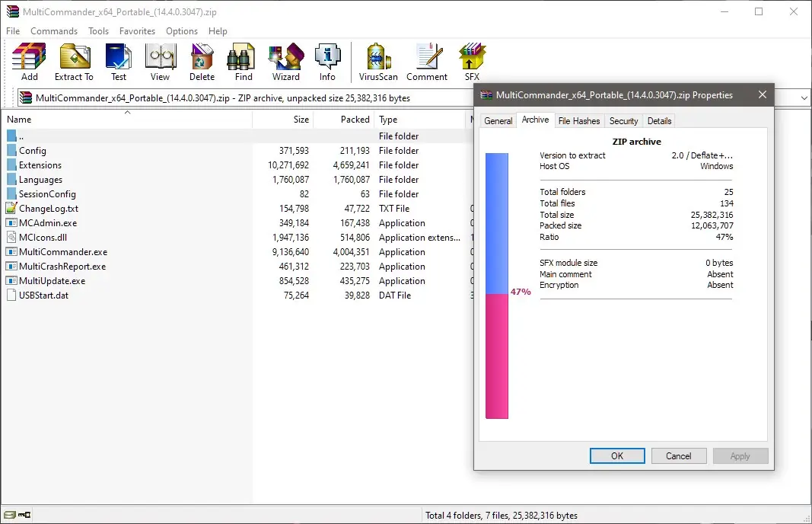This screenshot has height=524, width=812.
Task: Click the parent folder '..' icon
Action: click(12, 136)
